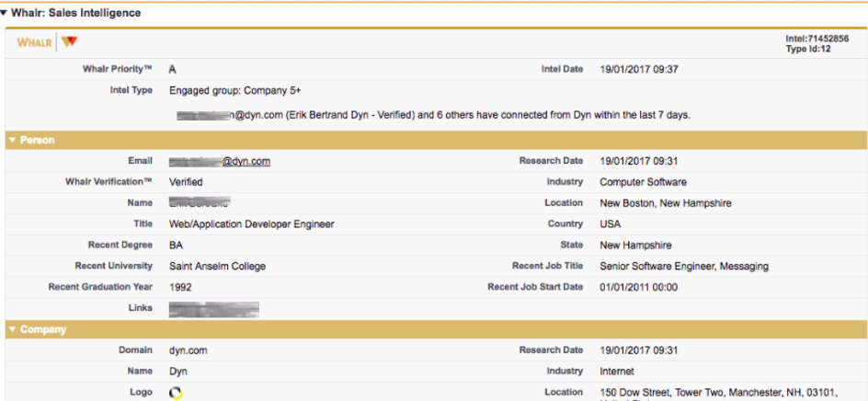Click Saint Anselm College university value
This screenshot has height=401, width=868.
(218, 267)
